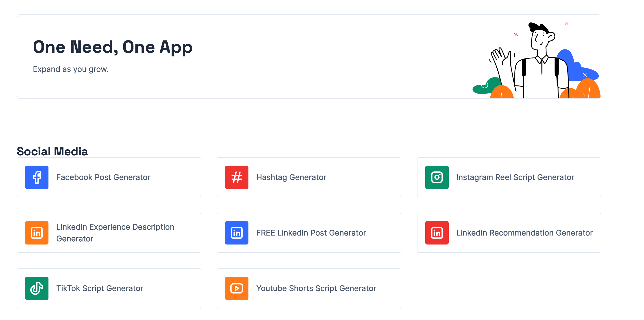The height and width of the screenshot is (320, 644).
Task: Launch TikTok Script Generator
Action: (109, 288)
